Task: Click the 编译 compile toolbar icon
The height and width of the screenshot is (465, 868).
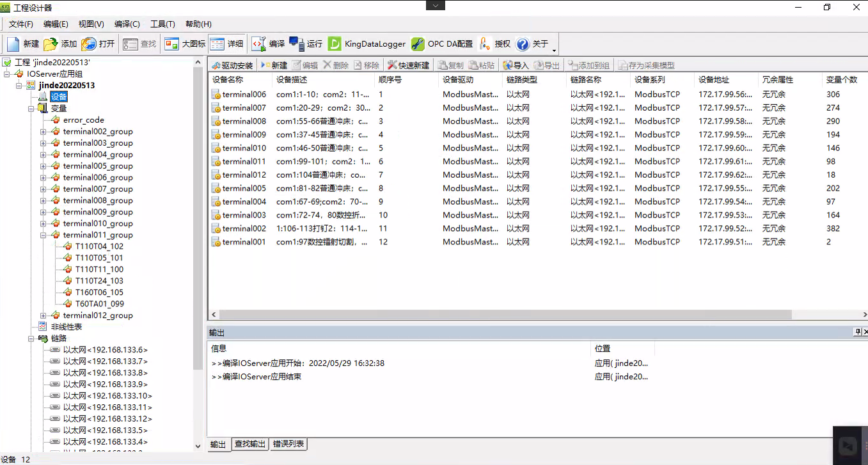Action: point(268,44)
